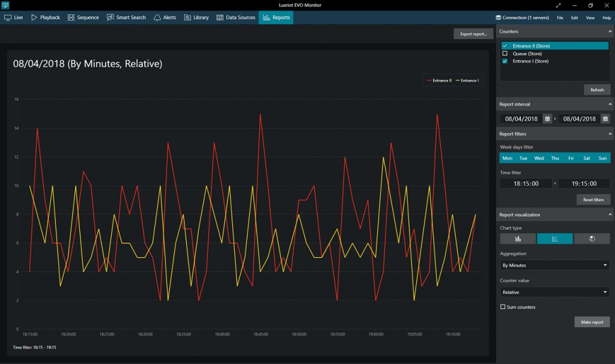Open the View menu
Viewport: 615px width, 364px height.
pos(590,17)
